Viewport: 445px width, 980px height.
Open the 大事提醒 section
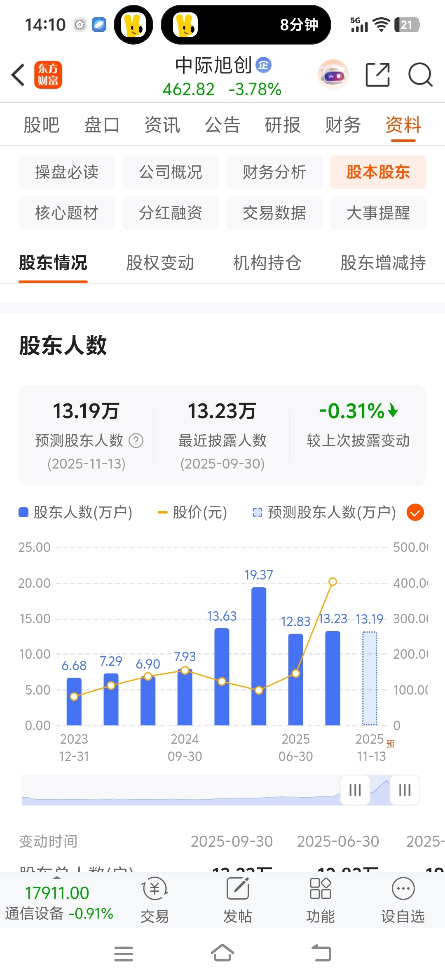tap(378, 213)
